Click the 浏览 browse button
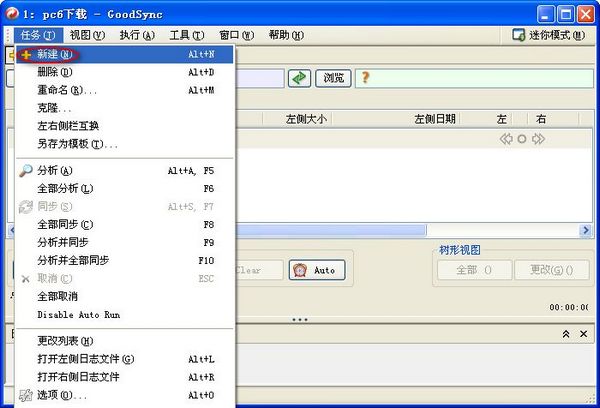 click(x=333, y=78)
